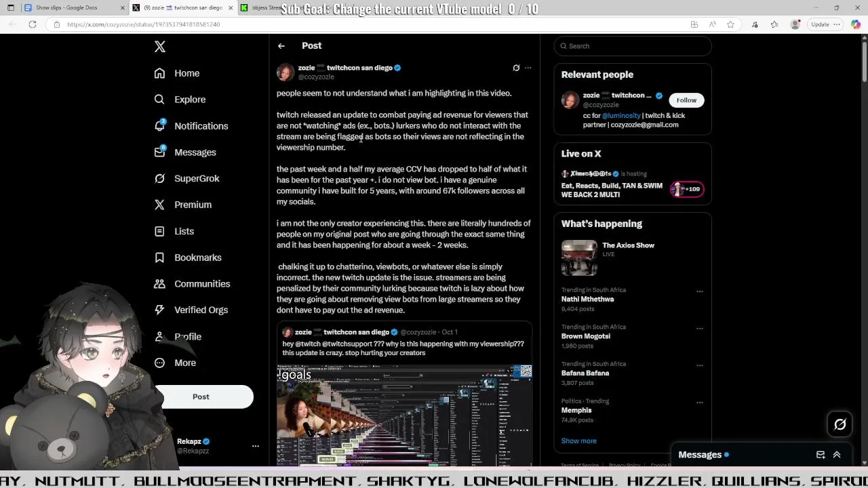
Task: Go back using the Post arrow
Action: pos(281,46)
